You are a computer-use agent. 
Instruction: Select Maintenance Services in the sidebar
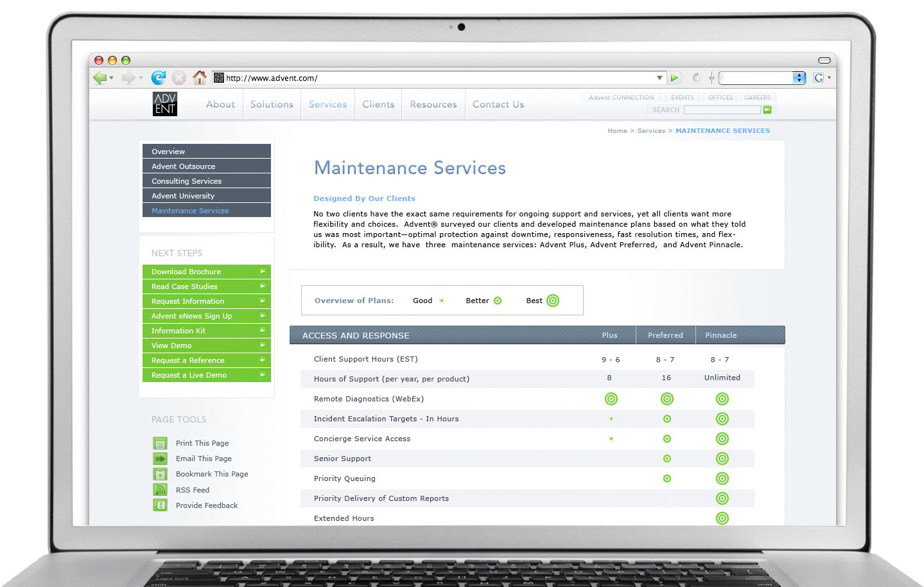click(x=207, y=210)
